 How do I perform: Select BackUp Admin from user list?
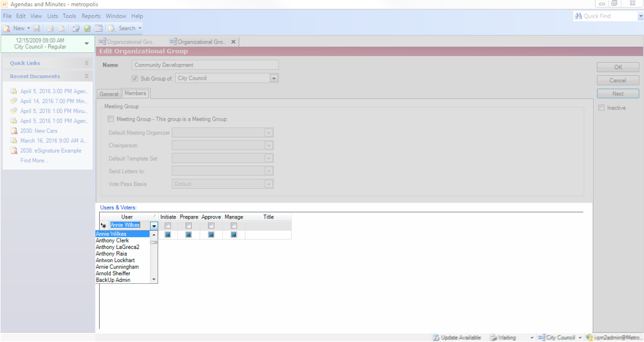[x=123, y=280]
